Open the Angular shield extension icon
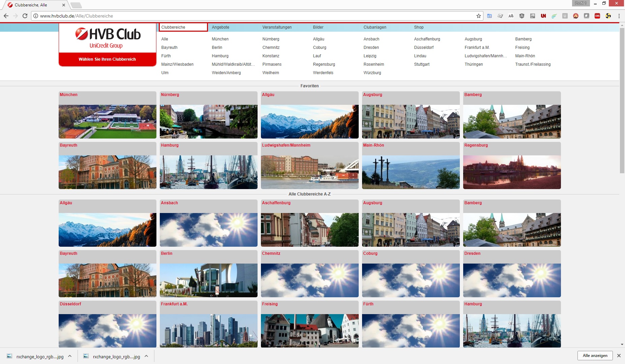Screen dimensions: 625x364 522,16
